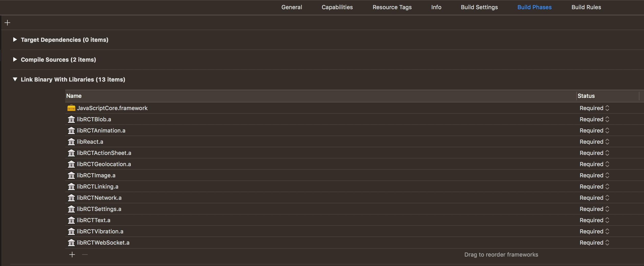This screenshot has height=266, width=644.
Task: Switch to Build Rules tab
Action: pos(586,7)
